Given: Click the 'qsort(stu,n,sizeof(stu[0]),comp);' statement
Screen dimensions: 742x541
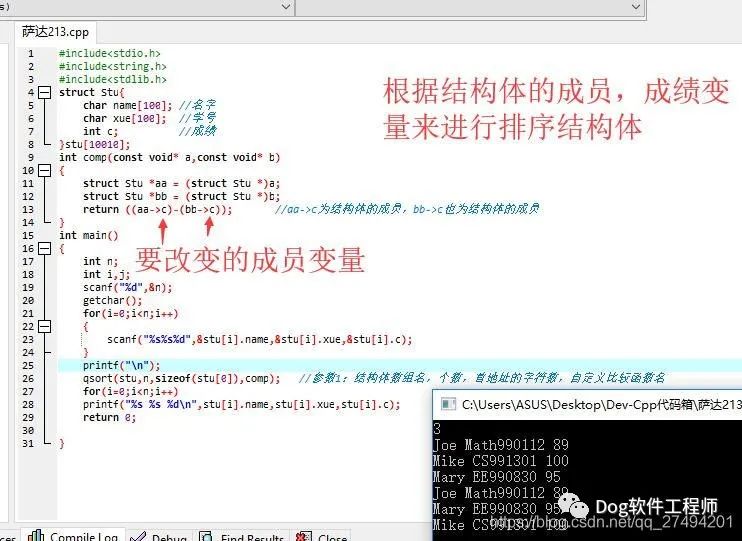Looking at the screenshot, I should (x=182, y=379).
